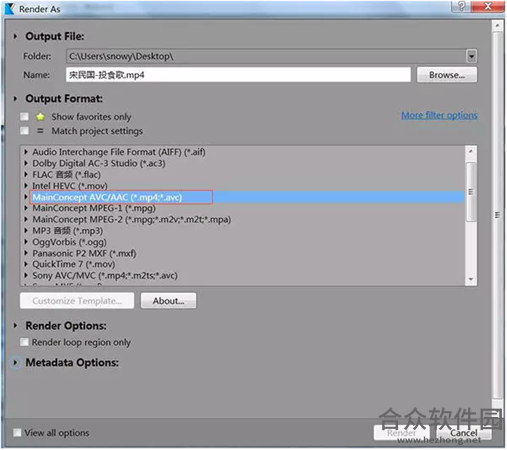Click the Render button

point(401,433)
